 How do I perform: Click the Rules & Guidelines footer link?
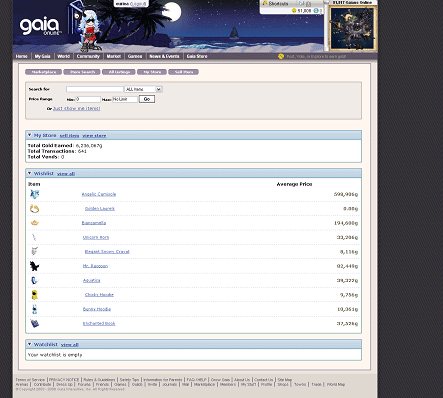[x=99, y=380]
